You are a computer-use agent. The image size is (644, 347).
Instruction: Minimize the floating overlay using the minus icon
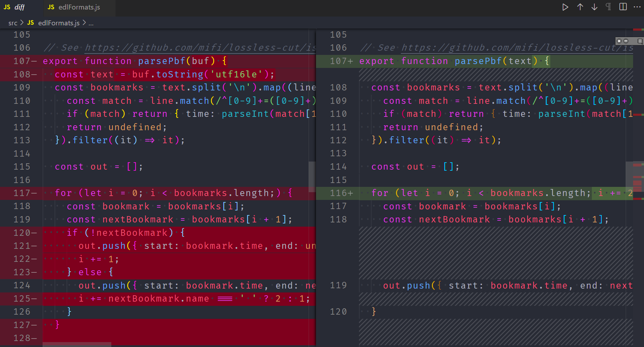pyautogui.click(x=626, y=41)
